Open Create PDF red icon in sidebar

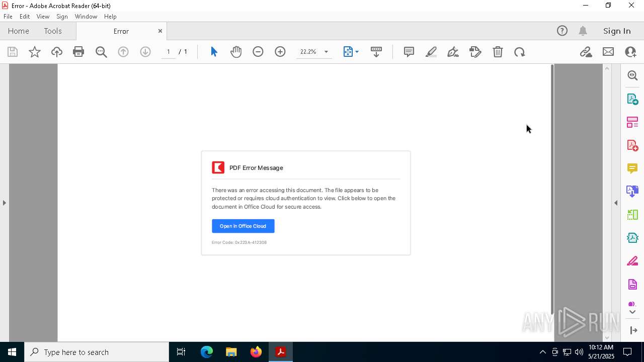click(x=632, y=145)
